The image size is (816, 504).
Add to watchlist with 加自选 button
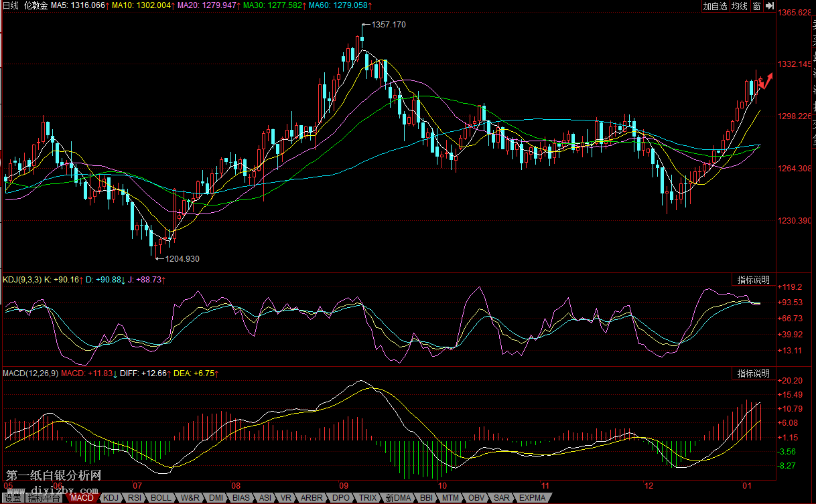pyautogui.click(x=715, y=6)
